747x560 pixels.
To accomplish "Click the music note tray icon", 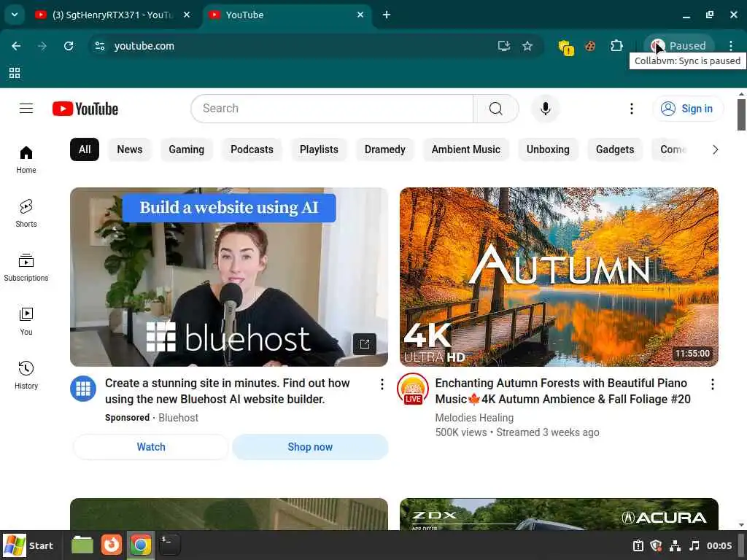I will 694,545.
